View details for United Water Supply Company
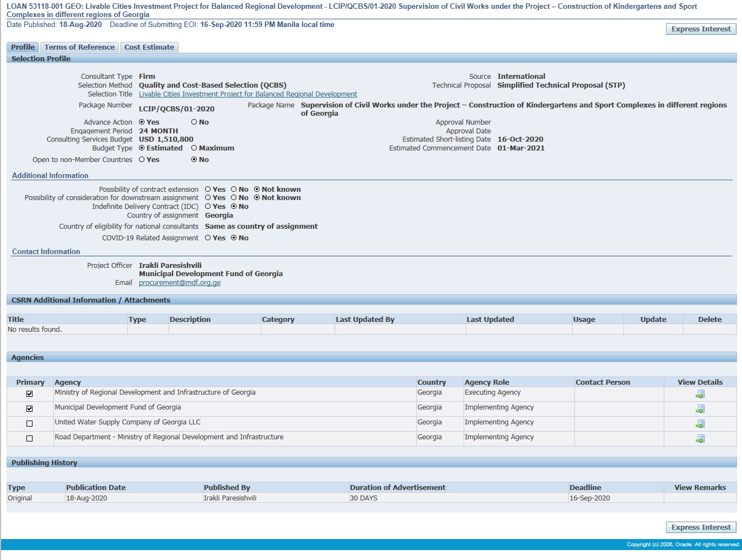Viewport: 742px width, 560px height. (700, 424)
